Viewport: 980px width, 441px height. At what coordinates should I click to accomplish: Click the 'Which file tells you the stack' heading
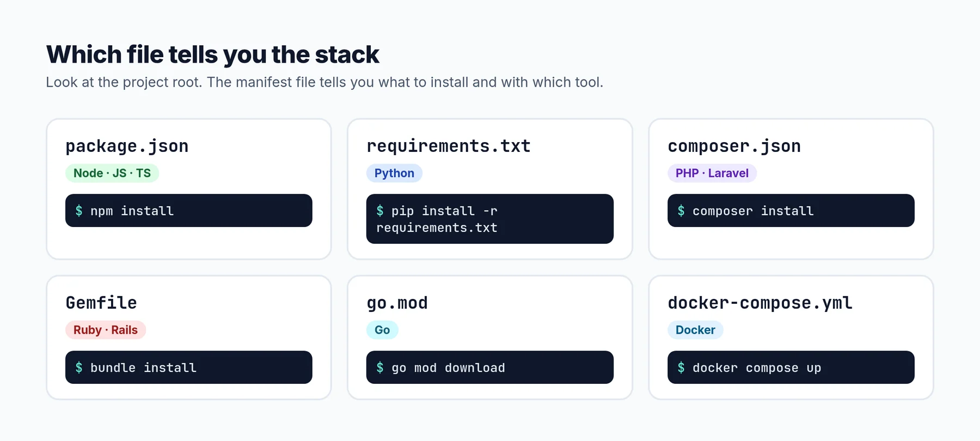(x=212, y=54)
